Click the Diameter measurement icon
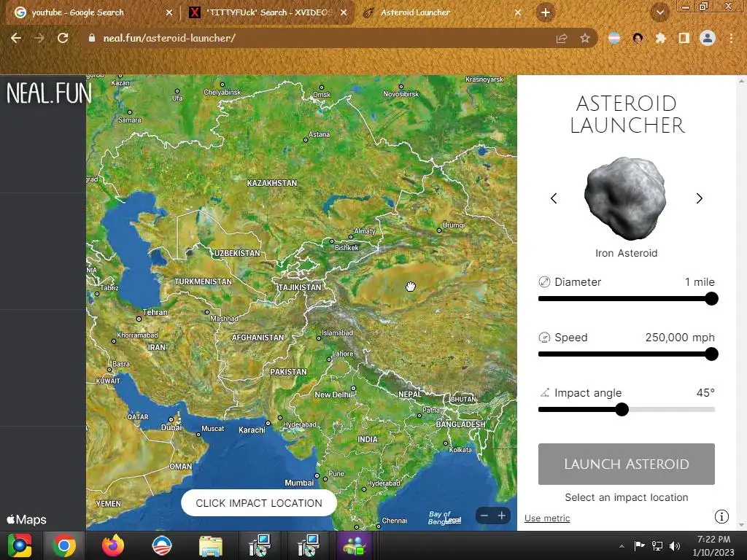Screen dimensions: 747x560 pyautogui.click(x=544, y=282)
